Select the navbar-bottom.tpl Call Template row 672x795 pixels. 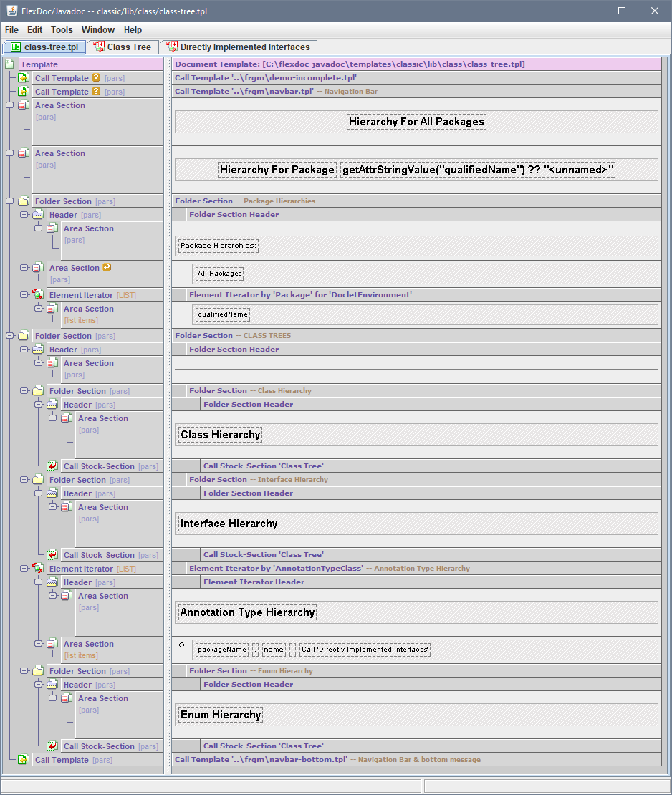tap(416, 759)
